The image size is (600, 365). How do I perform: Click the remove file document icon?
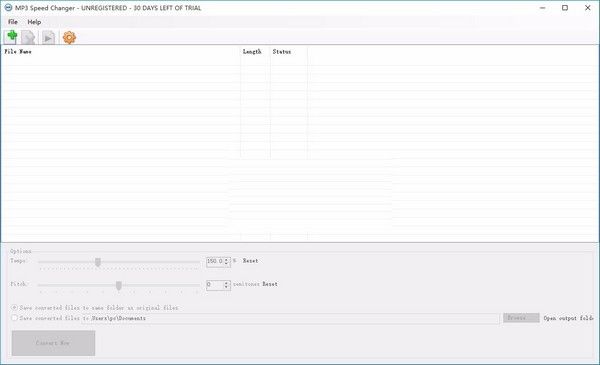pyautogui.click(x=28, y=37)
